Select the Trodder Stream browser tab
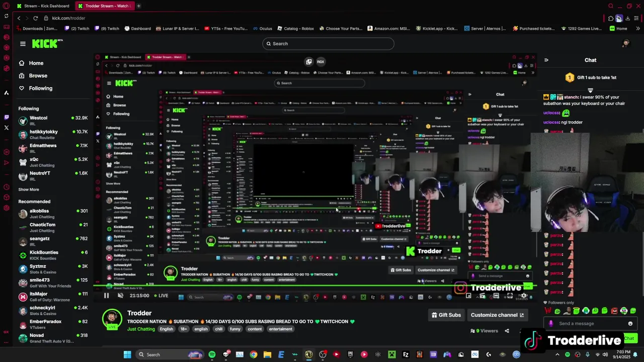This screenshot has height=362, width=644. (x=104, y=6)
